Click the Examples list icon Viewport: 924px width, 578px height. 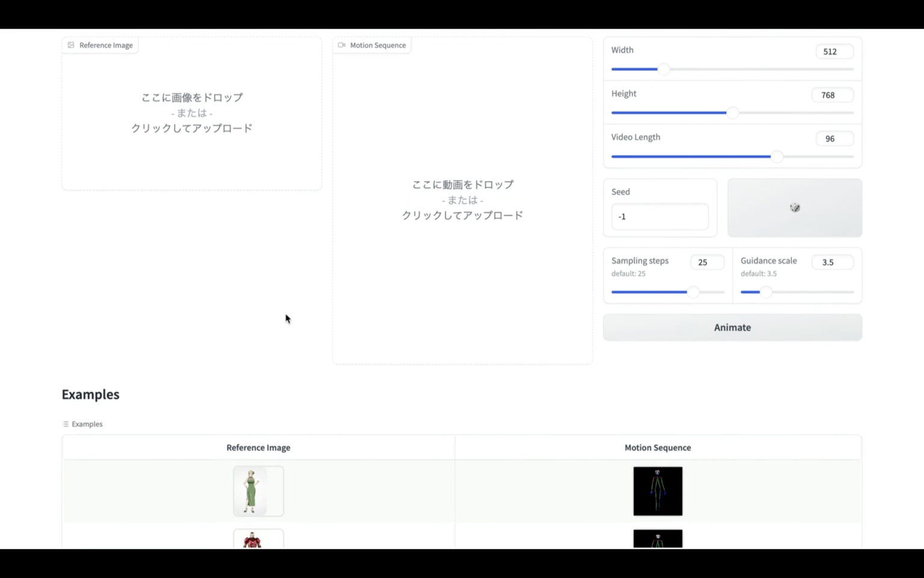coord(66,424)
